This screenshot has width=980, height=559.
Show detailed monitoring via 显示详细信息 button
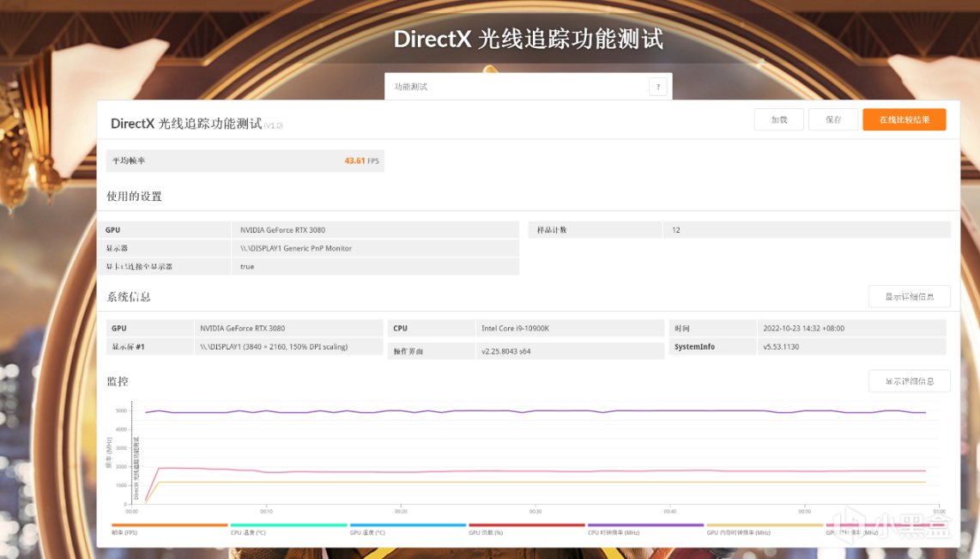point(910,380)
